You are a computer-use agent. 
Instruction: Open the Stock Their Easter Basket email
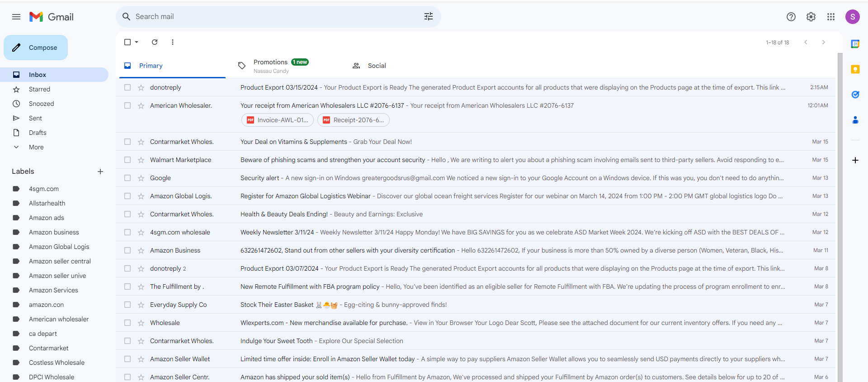[476, 305]
